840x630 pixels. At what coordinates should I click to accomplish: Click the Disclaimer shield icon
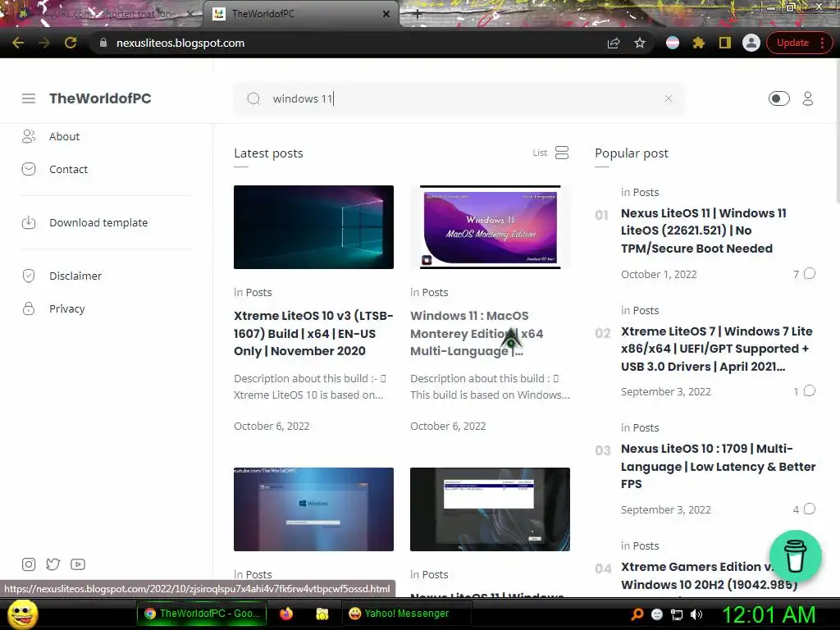(x=29, y=276)
